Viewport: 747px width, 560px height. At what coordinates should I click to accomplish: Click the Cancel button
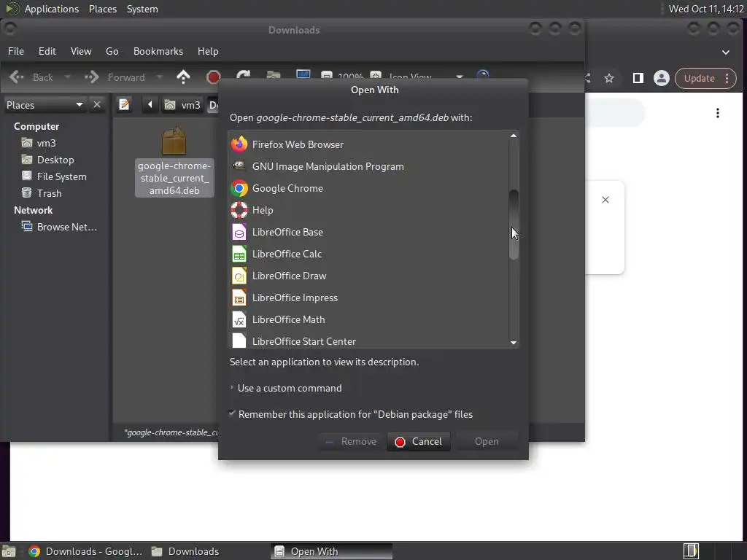pyautogui.click(x=418, y=441)
